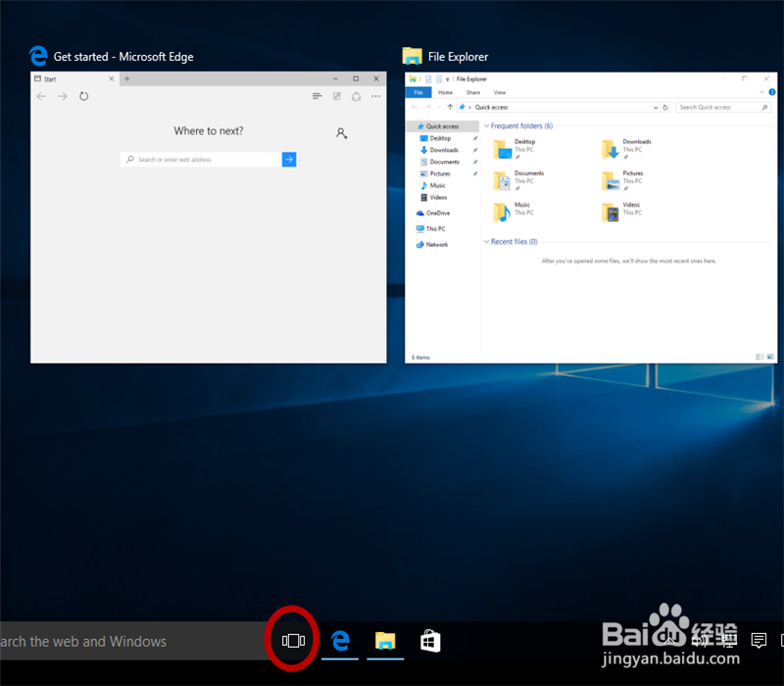Open Edge More actions menu
The height and width of the screenshot is (686, 784).
click(x=376, y=96)
